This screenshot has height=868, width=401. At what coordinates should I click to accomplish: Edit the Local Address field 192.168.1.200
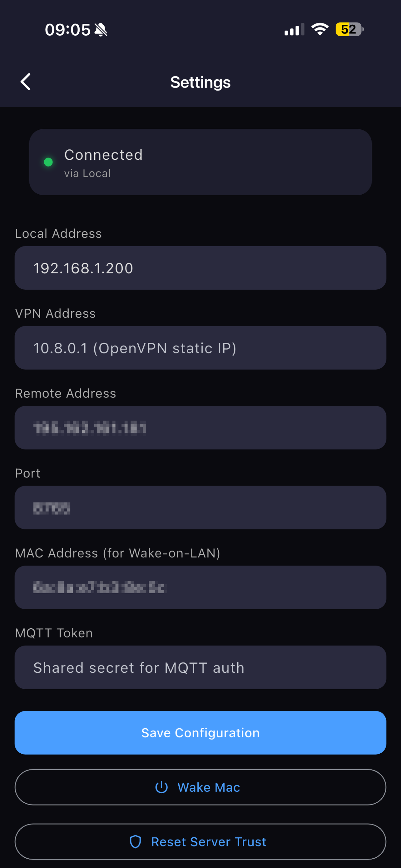(200, 268)
